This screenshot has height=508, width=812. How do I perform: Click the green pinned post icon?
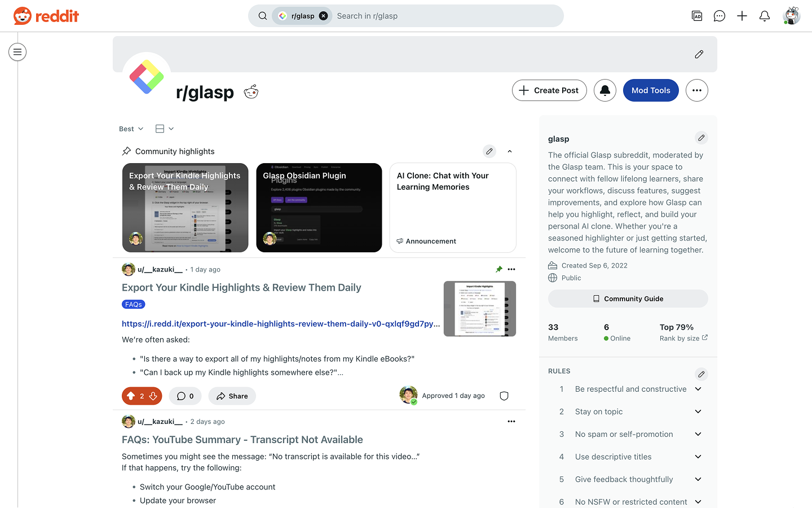(x=499, y=269)
